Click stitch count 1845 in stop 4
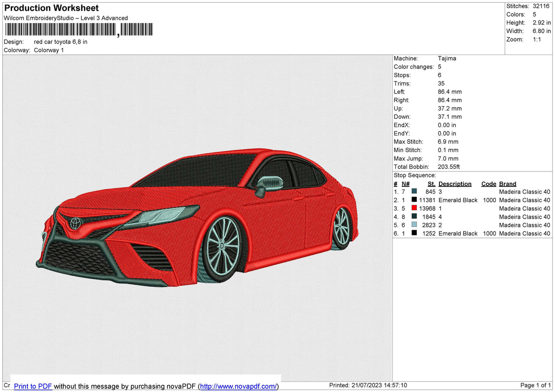 tap(429, 217)
